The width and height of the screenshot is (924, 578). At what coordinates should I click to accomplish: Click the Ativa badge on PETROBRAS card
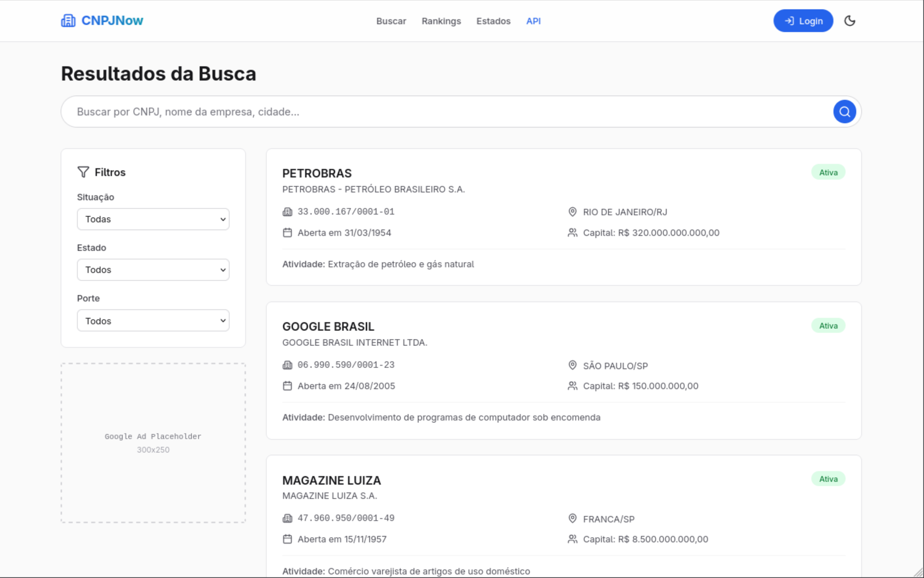point(828,172)
